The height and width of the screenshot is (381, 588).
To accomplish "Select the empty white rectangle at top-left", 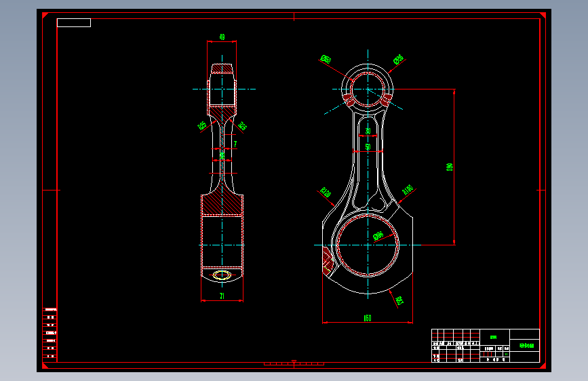I will pos(74,22).
